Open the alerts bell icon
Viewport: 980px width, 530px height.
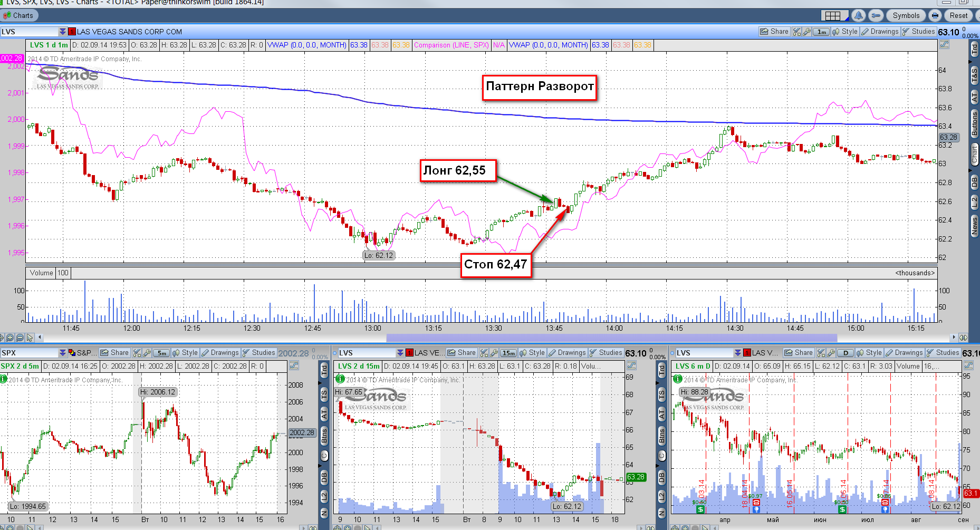click(x=858, y=15)
